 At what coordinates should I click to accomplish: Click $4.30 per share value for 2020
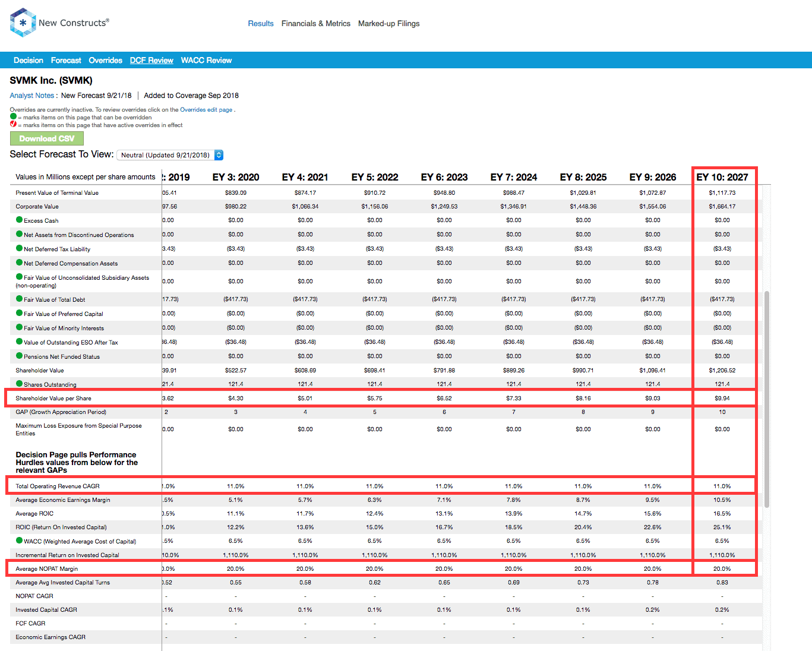[236, 398]
